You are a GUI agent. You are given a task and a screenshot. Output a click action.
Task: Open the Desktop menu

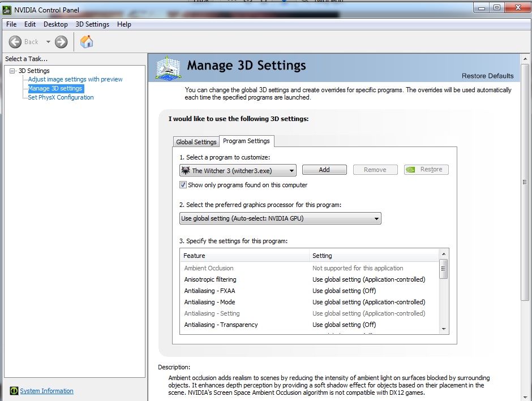55,24
